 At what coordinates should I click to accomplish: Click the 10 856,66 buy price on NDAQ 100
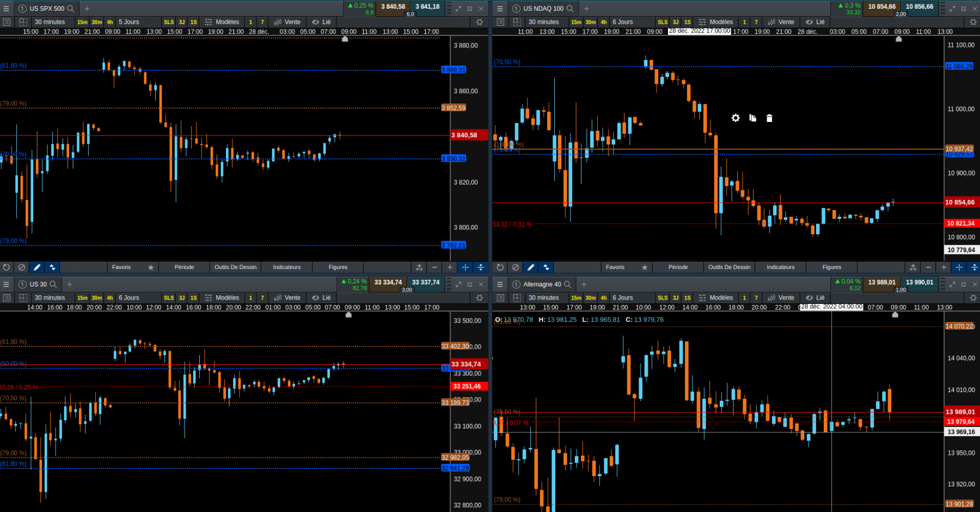(920, 7)
